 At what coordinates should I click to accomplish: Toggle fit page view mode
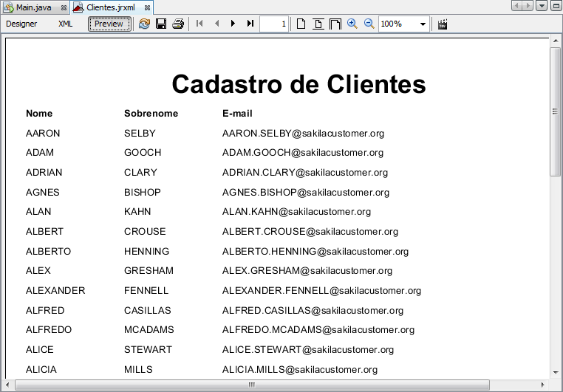click(x=318, y=24)
